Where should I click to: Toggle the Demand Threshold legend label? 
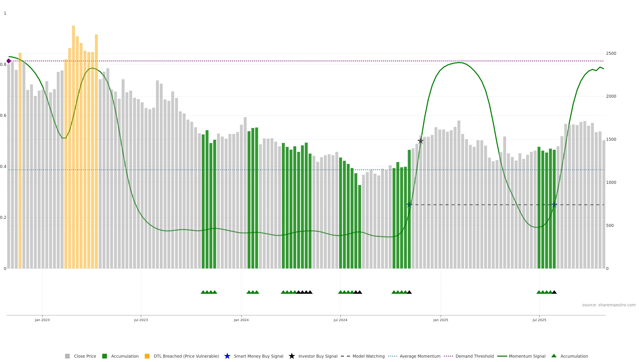coord(474,356)
